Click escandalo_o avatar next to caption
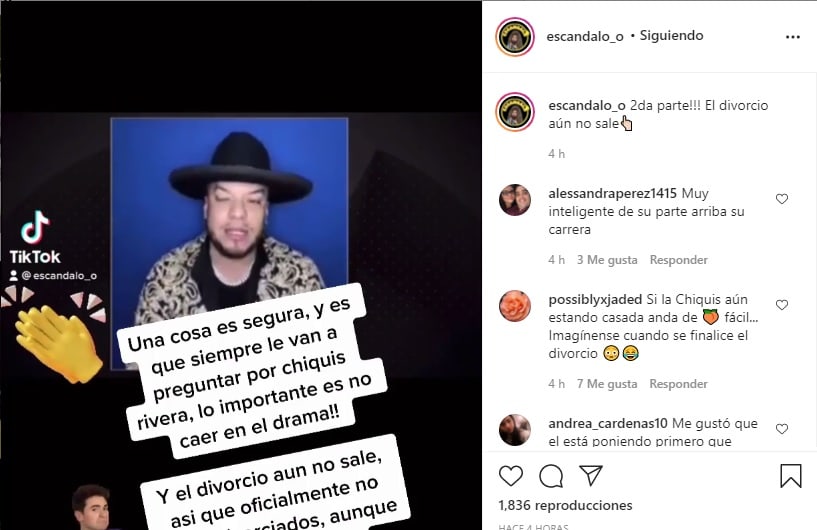The width and height of the screenshot is (817, 530). point(515,112)
